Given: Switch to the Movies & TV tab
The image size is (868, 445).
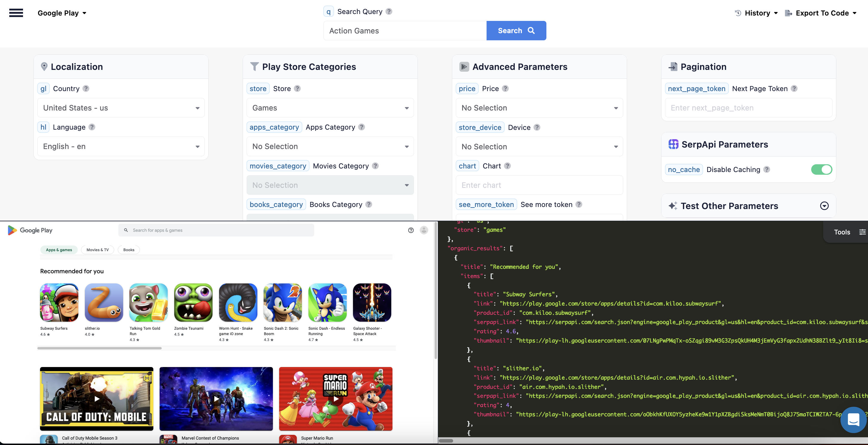Looking at the screenshot, I should (x=97, y=250).
